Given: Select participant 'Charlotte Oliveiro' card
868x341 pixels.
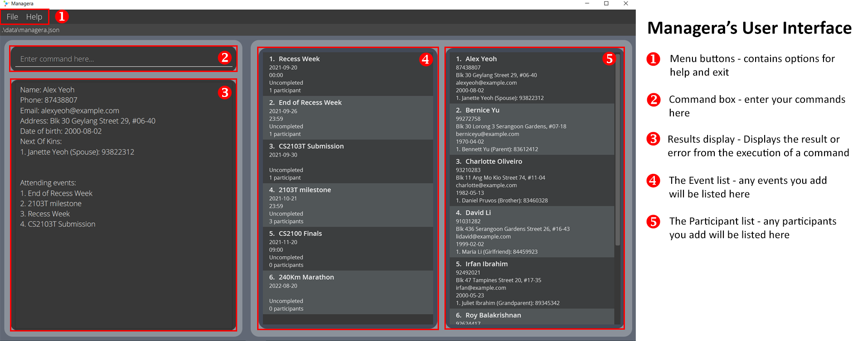Looking at the screenshot, I should (532, 180).
